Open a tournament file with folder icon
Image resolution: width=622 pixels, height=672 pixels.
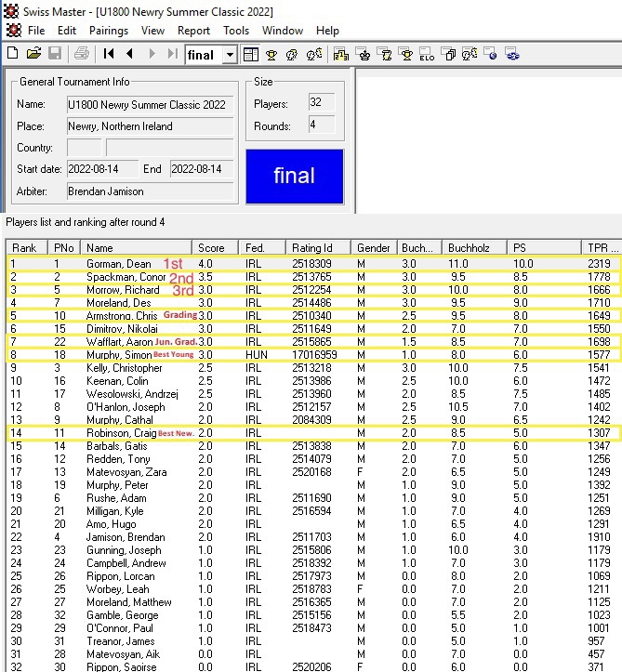[x=33, y=55]
